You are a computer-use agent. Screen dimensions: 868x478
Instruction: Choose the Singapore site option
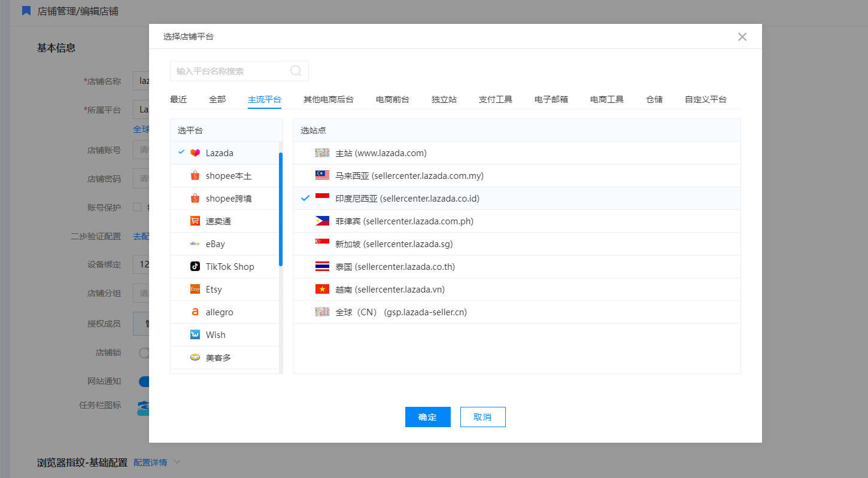pos(394,244)
